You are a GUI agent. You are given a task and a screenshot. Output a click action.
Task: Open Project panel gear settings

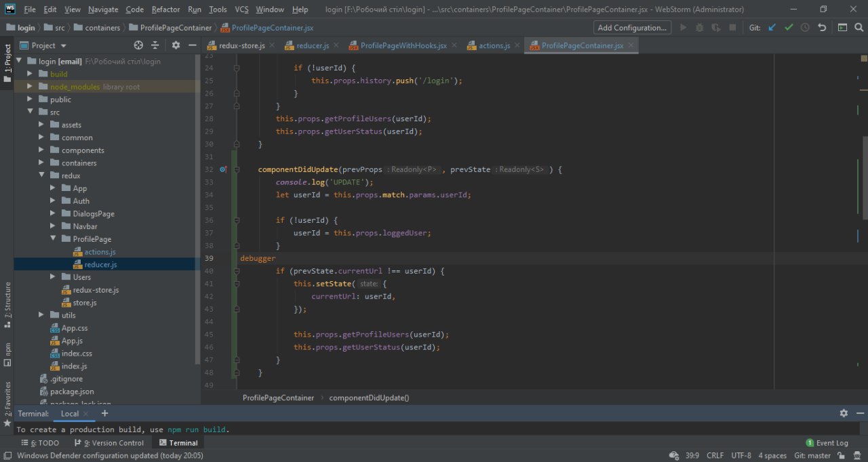(x=176, y=45)
